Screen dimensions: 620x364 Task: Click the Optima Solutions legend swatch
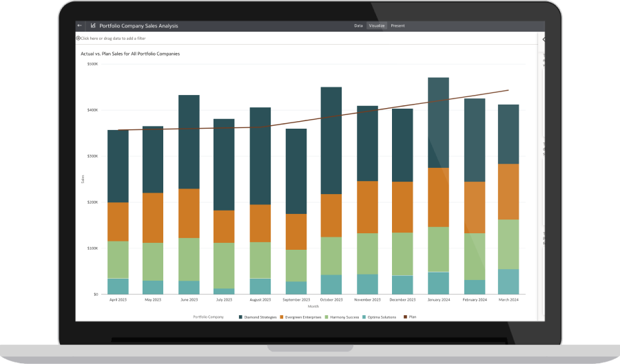[x=364, y=317]
